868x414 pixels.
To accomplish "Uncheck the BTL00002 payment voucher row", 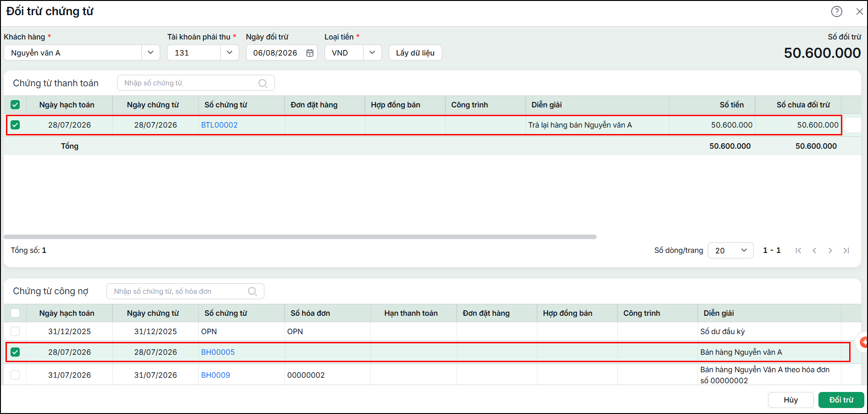I will pyautogui.click(x=15, y=125).
